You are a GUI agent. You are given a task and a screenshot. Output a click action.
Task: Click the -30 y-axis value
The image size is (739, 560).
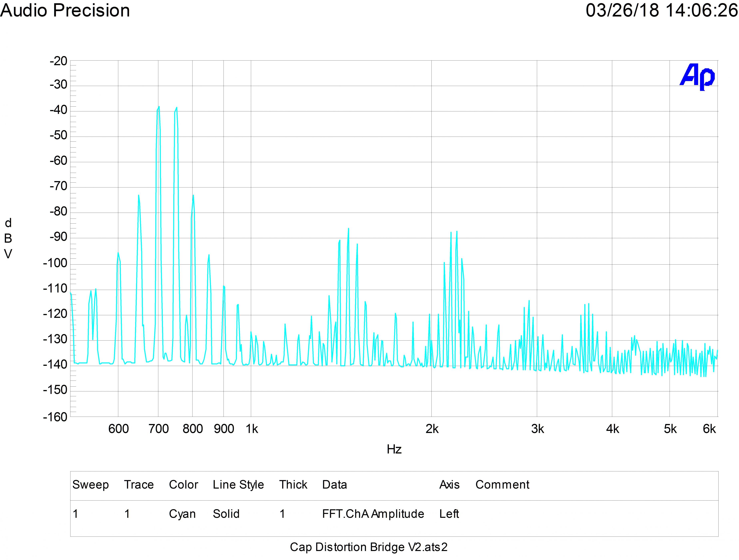58,84
